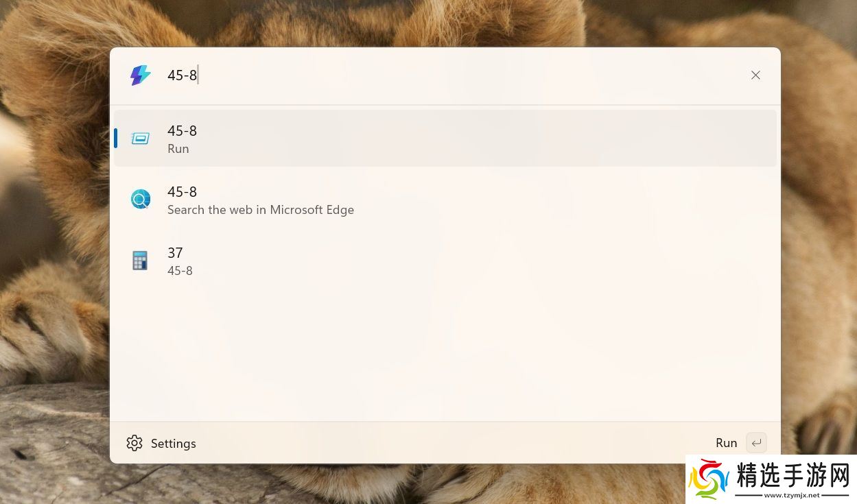Click the "Run" subtitle under first result
This screenshot has height=504, width=857.
pos(178,149)
